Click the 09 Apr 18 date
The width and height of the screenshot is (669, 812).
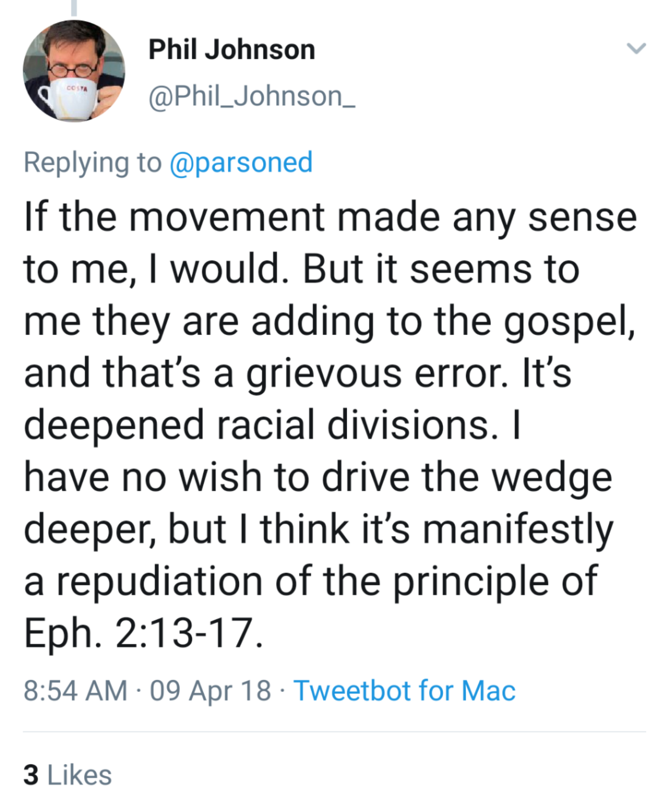click(210, 690)
